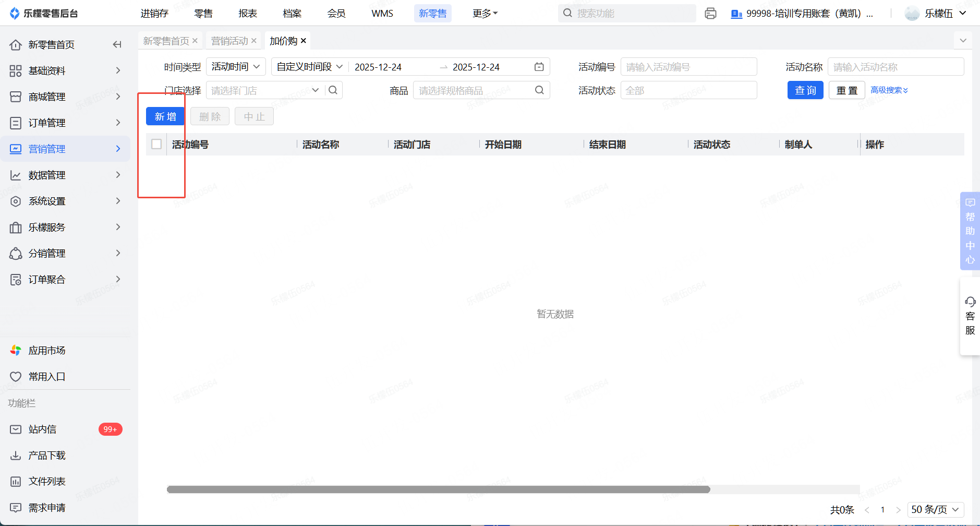Screen dimensions: 980x526
Task: Click the store search magnifier icon
Action: click(333, 90)
